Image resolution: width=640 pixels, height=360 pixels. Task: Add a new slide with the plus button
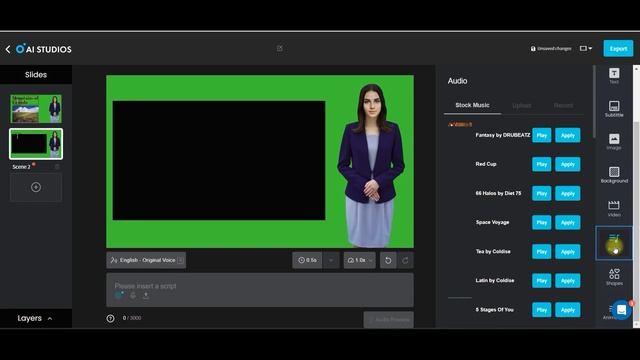[x=36, y=187]
